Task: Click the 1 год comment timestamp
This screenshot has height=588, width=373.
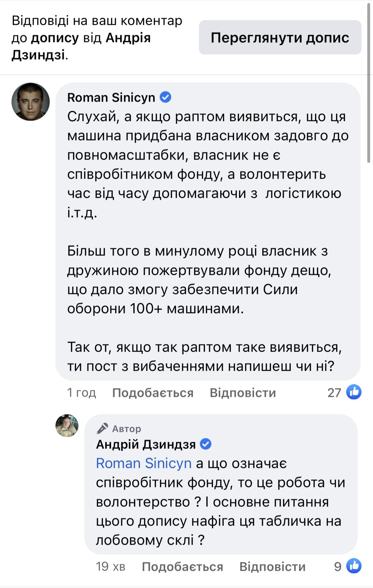Action: (x=81, y=393)
